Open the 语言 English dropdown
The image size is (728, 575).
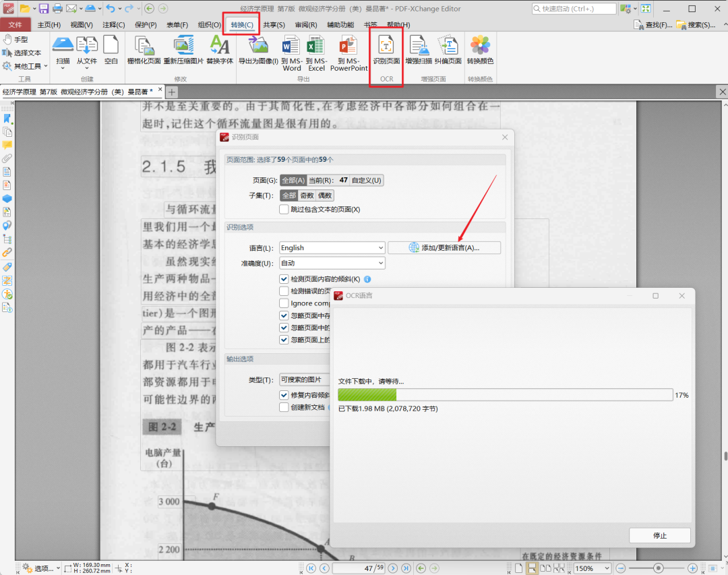(x=332, y=248)
